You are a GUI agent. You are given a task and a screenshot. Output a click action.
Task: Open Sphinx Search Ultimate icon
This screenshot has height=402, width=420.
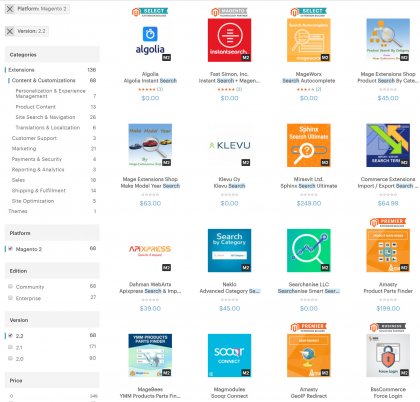tap(309, 145)
